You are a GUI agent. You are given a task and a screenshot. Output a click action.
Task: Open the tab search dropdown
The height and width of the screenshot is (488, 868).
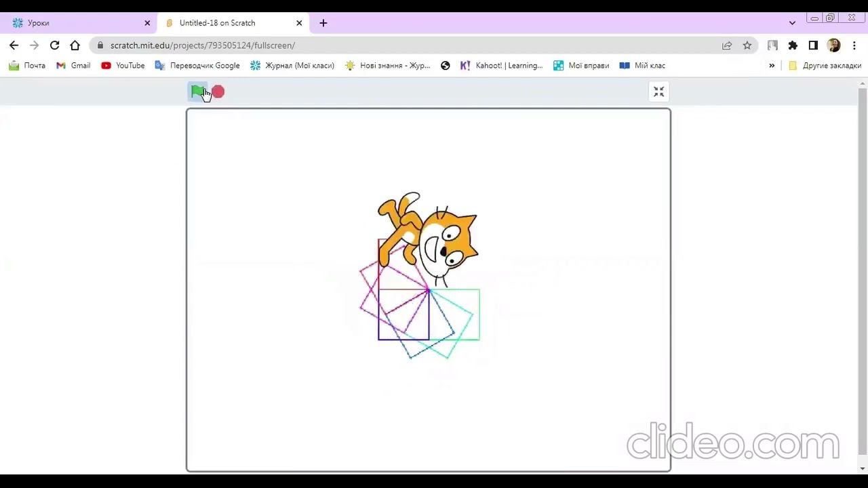coord(792,23)
